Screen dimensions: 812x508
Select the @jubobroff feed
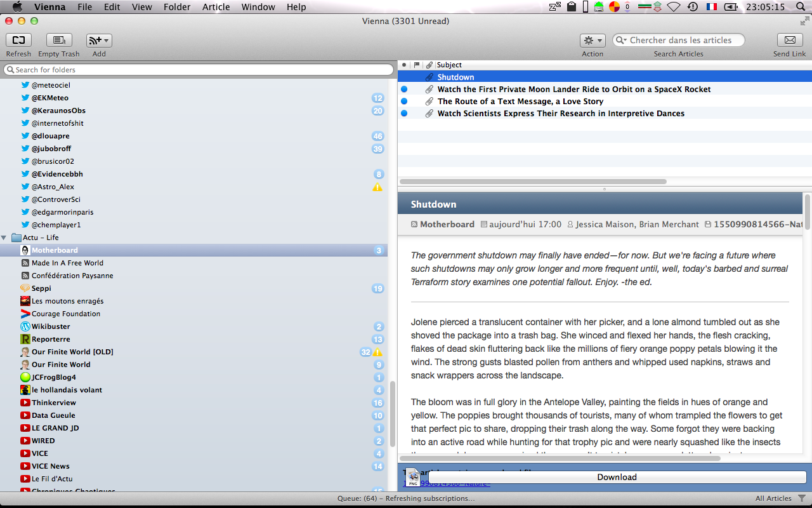[x=51, y=149]
